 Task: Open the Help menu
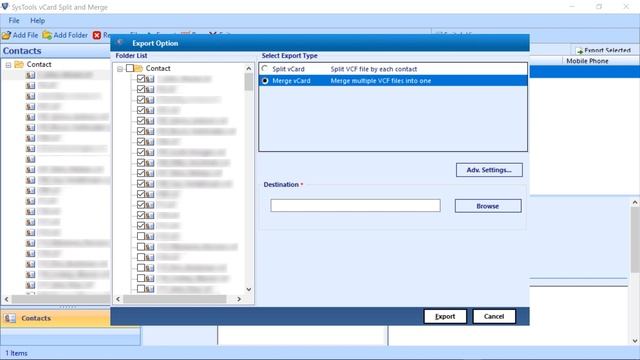(x=38, y=20)
